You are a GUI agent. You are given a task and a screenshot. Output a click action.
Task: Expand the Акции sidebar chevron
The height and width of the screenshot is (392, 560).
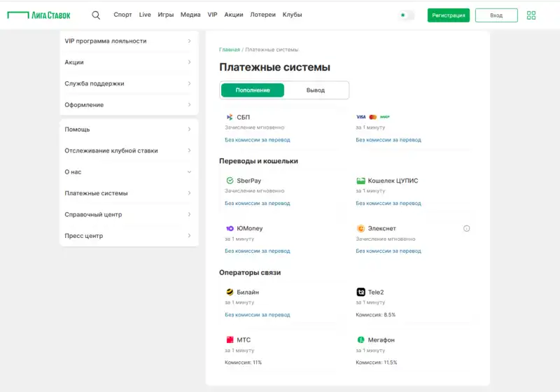[189, 62]
